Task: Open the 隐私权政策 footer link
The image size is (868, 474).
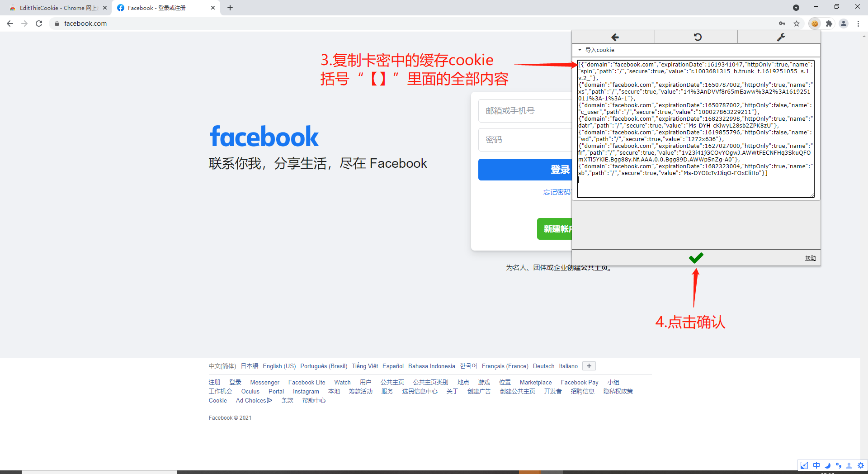Action: point(618,391)
